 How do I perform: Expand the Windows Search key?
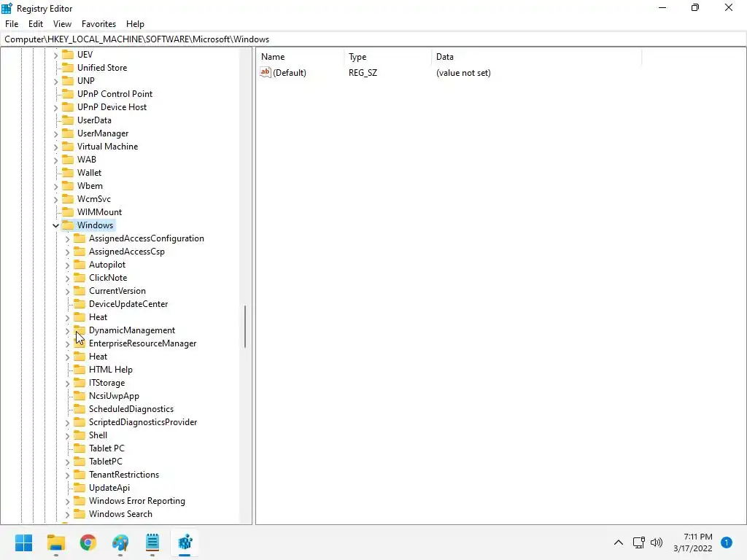click(67, 514)
